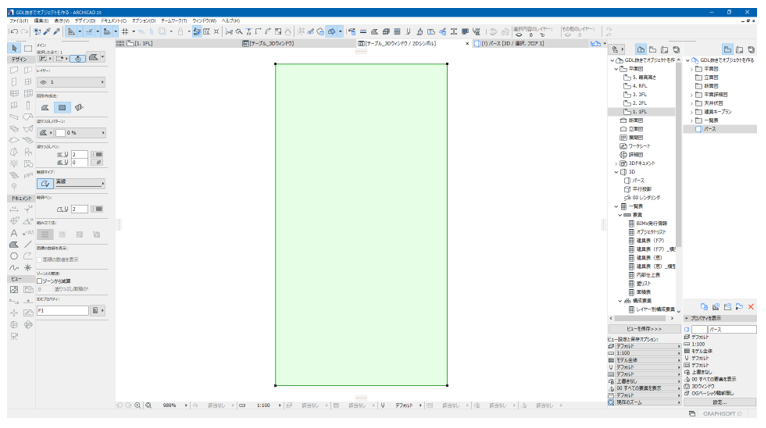The width and height of the screenshot is (766, 428).
Task: Click the ビューを保存 >>> button
Action: [x=644, y=329]
